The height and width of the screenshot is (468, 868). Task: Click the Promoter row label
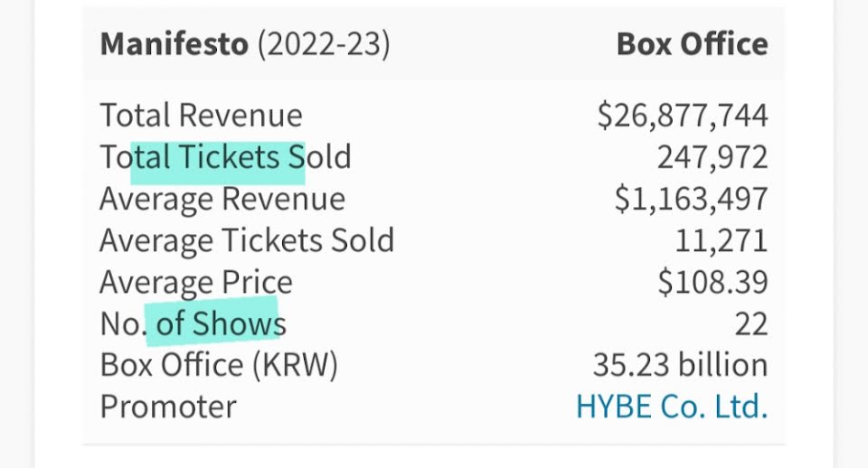167,407
